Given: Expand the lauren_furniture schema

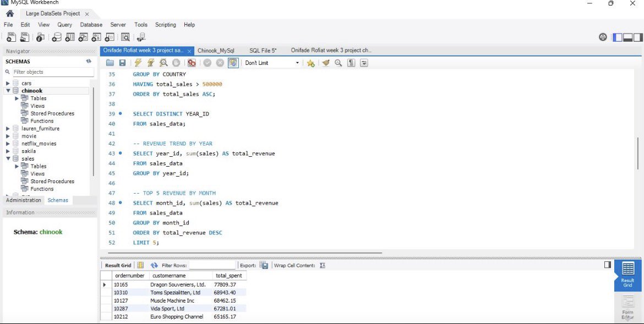Looking at the screenshot, I should (8, 129).
